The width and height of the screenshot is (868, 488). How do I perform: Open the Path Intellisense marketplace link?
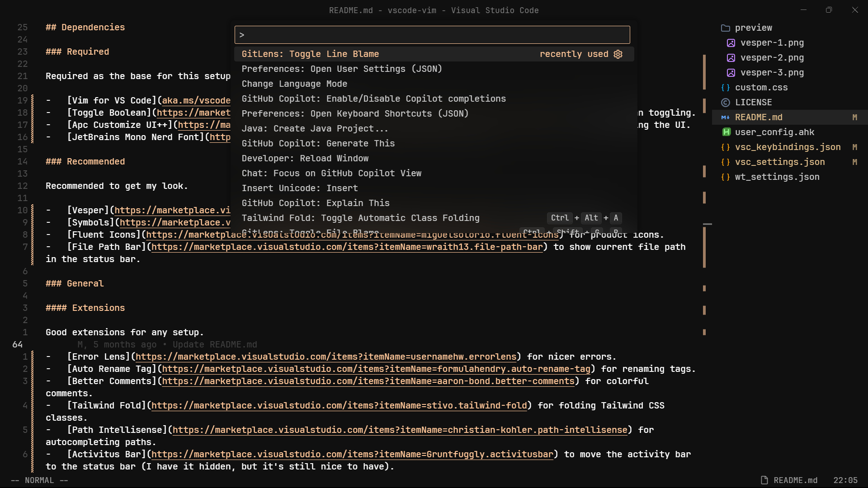[x=400, y=430]
